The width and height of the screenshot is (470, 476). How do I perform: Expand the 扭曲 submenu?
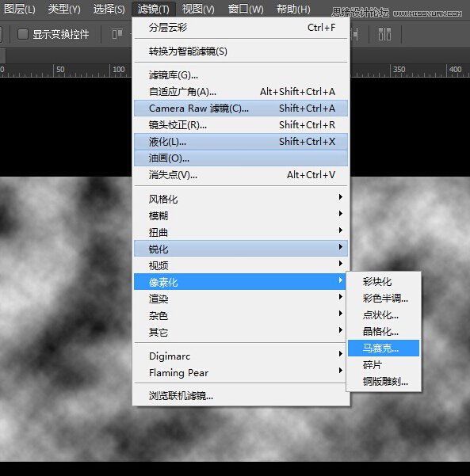coord(241,233)
